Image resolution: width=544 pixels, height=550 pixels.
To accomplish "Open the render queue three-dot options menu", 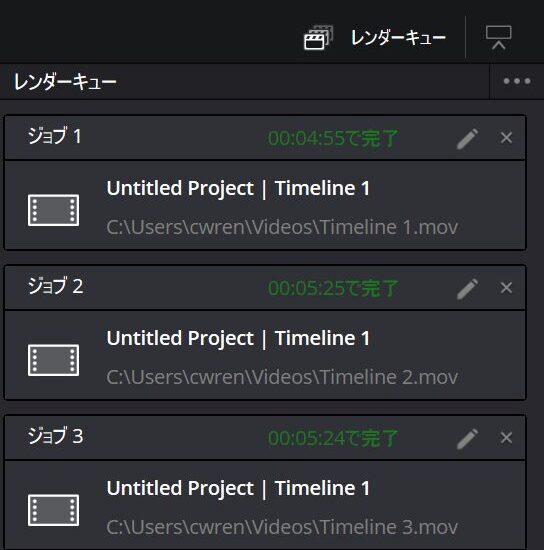I will pyautogui.click(x=517, y=81).
